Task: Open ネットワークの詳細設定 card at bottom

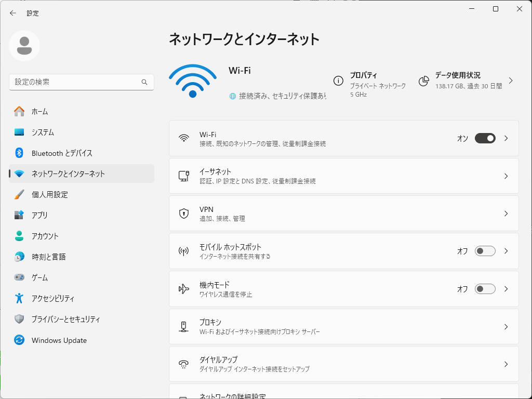Action: point(344,392)
